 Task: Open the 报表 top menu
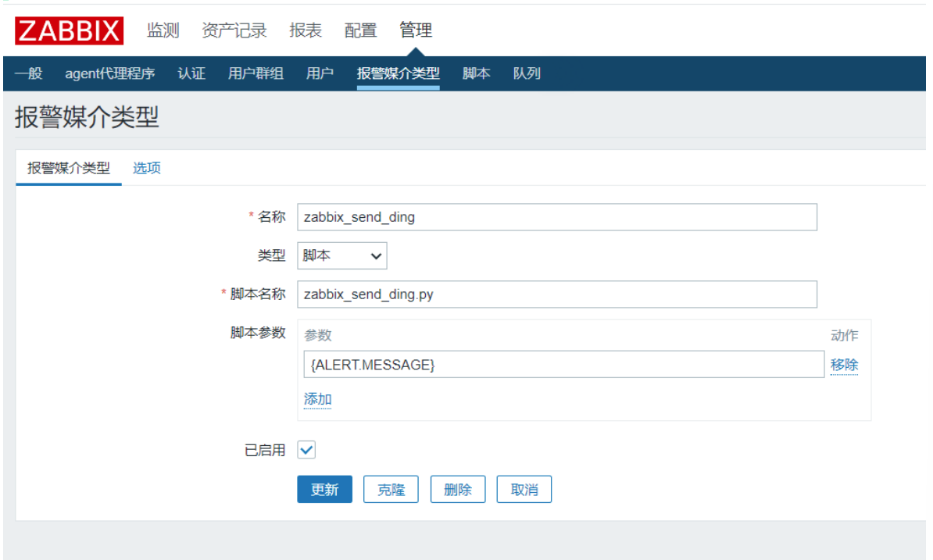pyautogui.click(x=306, y=30)
